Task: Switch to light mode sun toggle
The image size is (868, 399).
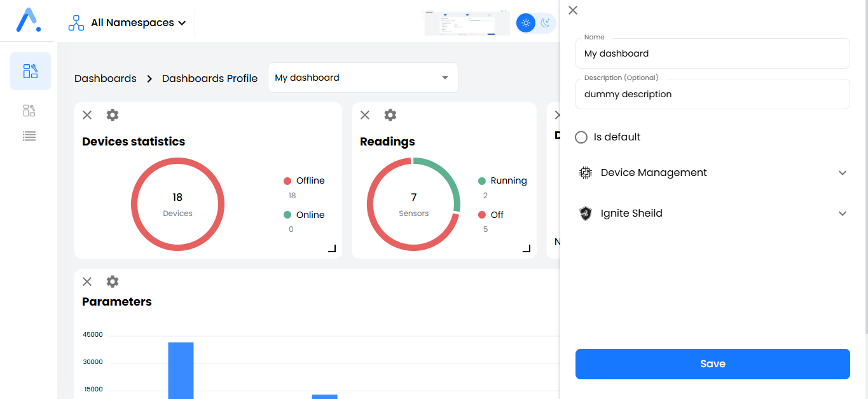Action: pyautogui.click(x=525, y=23)
